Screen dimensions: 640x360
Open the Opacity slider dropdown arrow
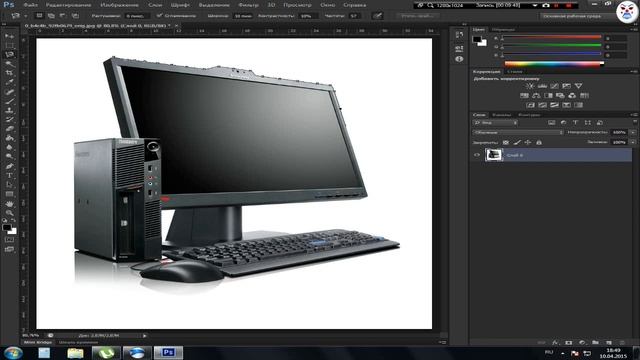coord(633,132)
